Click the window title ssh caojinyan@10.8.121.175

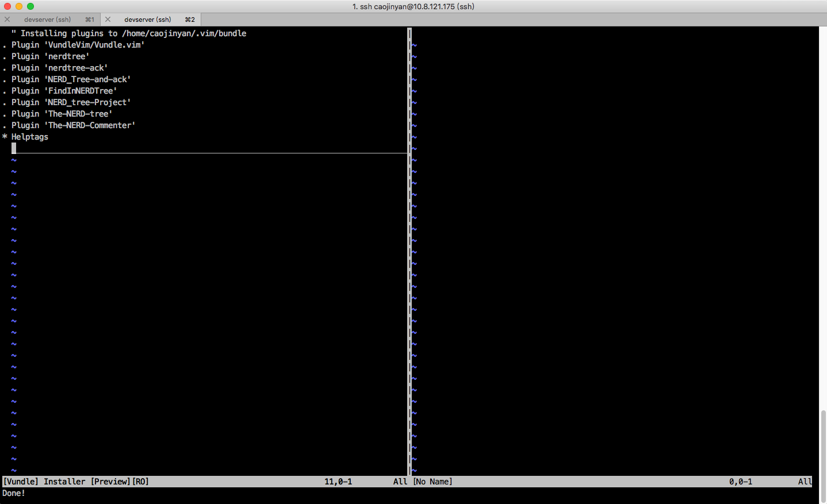click(x=413, y=6)
